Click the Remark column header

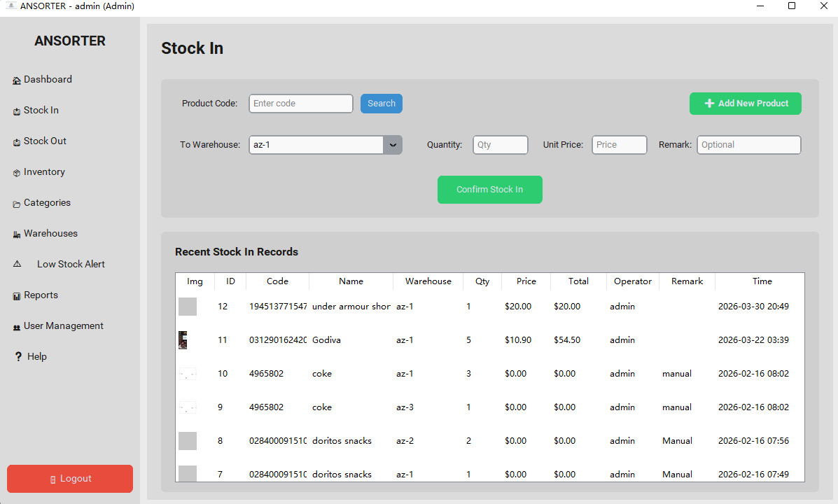(687, 281)
